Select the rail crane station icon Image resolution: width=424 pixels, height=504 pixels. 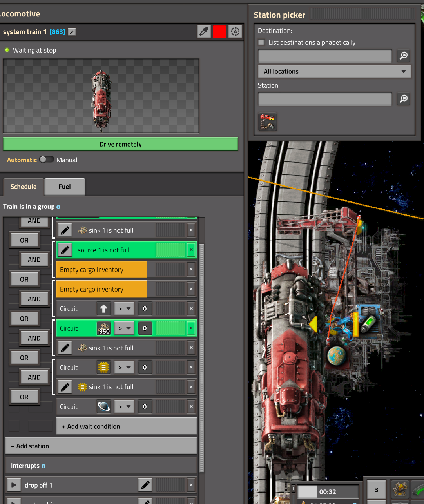point(268,122)
